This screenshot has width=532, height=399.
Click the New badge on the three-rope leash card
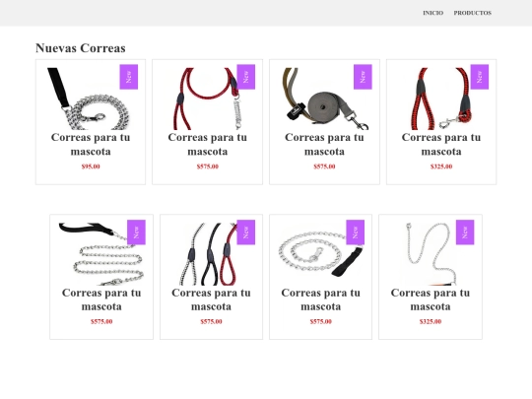click(246, 233)
